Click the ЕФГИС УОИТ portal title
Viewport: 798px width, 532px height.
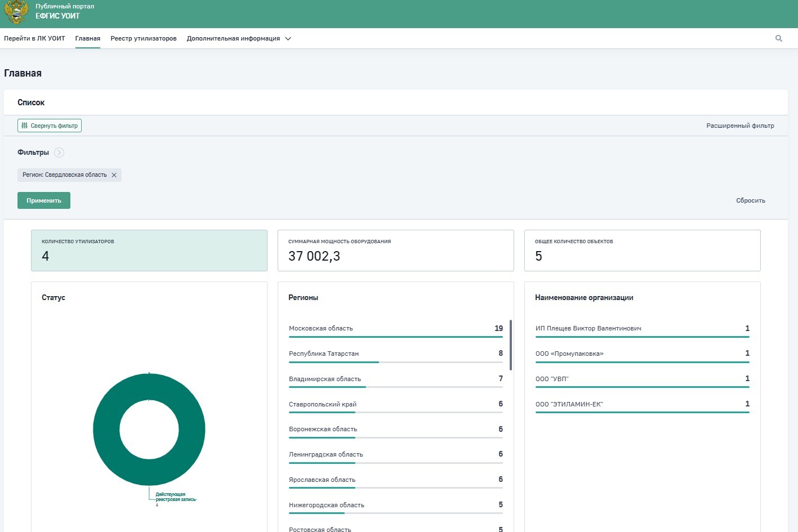pos(57,16)
